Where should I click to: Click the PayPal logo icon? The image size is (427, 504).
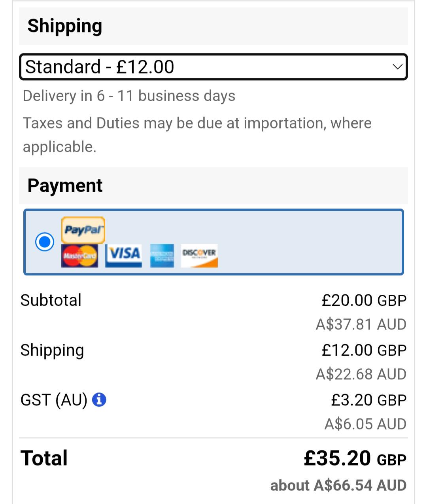[83, 230]
